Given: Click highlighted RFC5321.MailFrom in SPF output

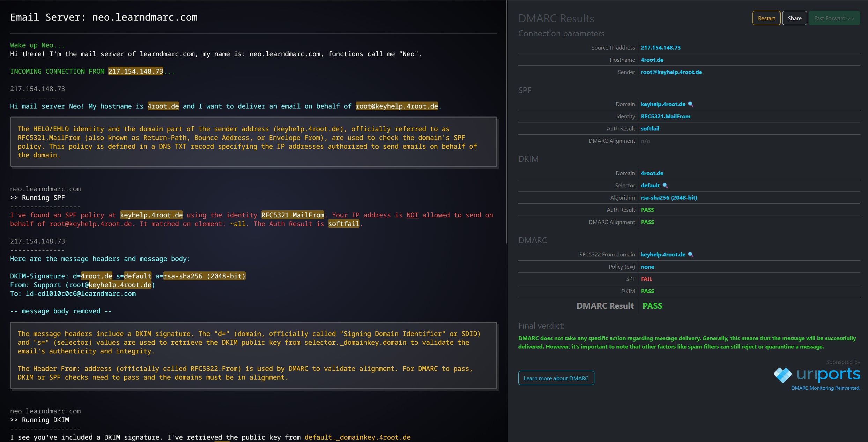Looking at the screenshot, I should tap(292, 215).
